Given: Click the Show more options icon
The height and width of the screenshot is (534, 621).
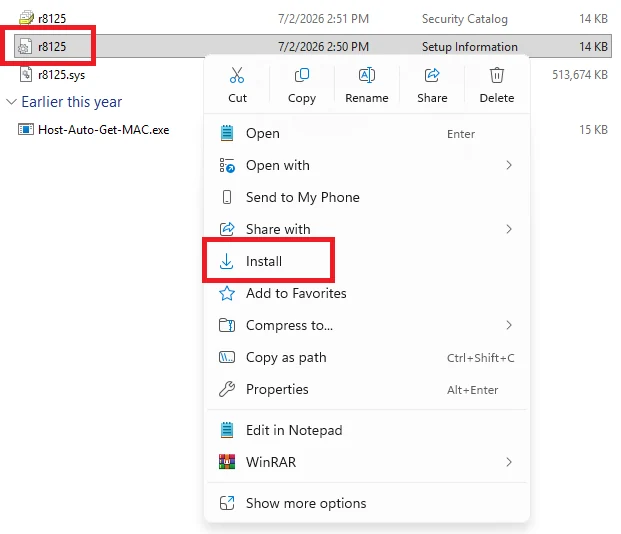Looking at the screenshot, I should coord(227,503).
